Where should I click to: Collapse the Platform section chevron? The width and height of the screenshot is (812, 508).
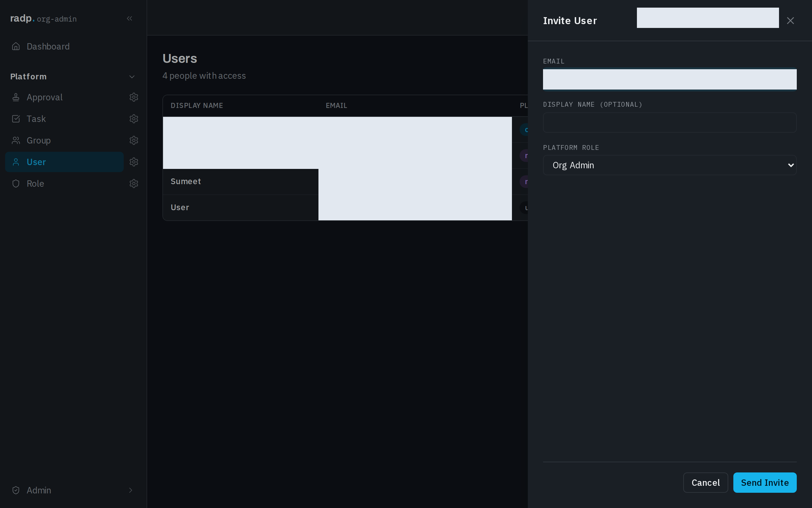pyautogui.click(x=132, y=77)
